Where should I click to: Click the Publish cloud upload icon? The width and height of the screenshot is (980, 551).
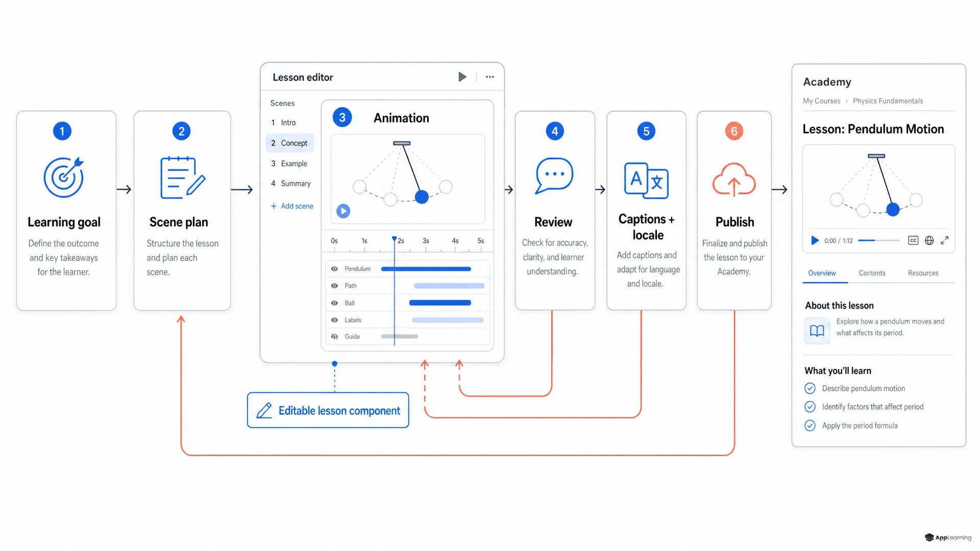(734, 180)
